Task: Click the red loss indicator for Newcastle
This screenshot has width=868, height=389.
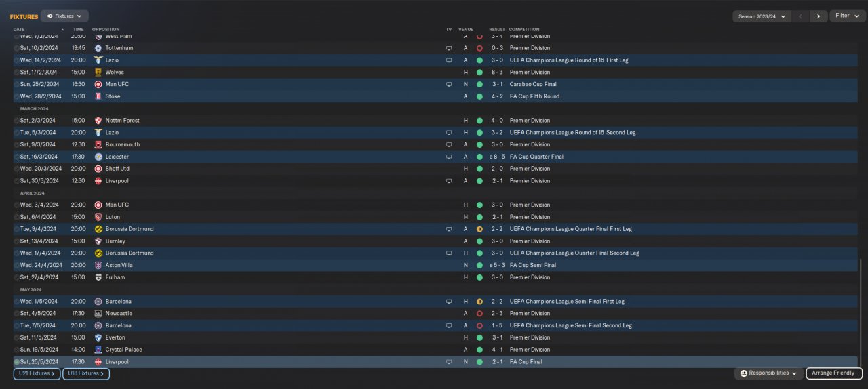Action: [x=479, y=314]
